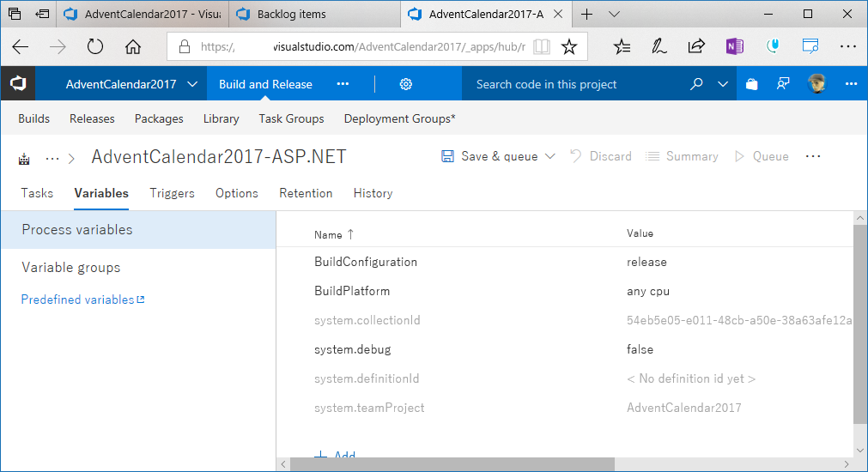Edit the 'release' value cell
The image size is (868, 472).
click(x=646, y=262)
